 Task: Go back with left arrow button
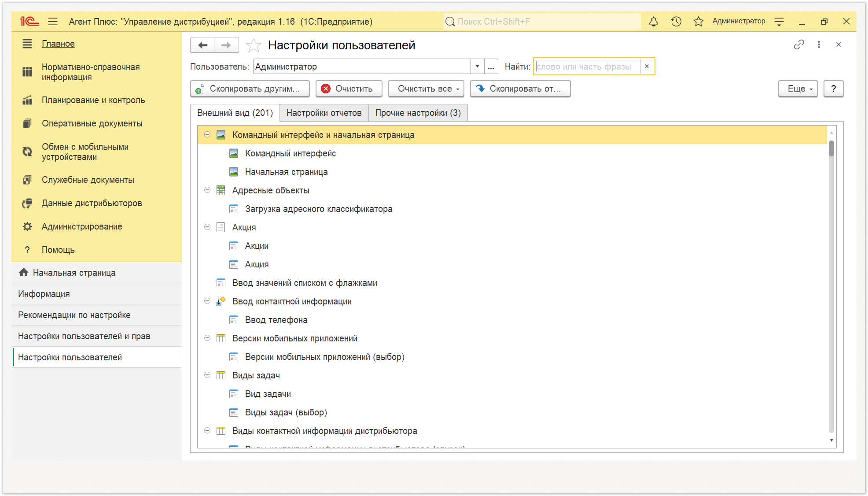pos(203,45)
